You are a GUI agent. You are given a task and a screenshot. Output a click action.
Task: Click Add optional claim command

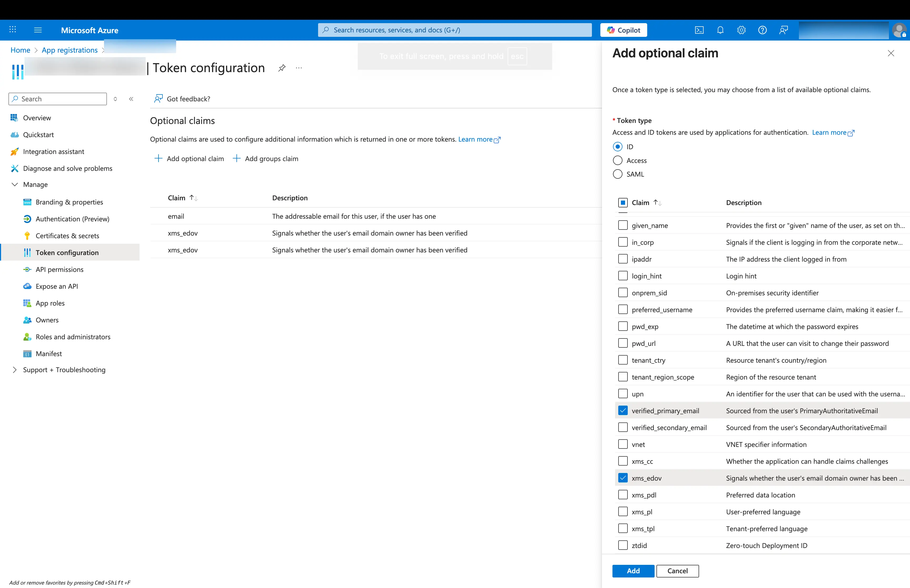[x=189, y=158]
